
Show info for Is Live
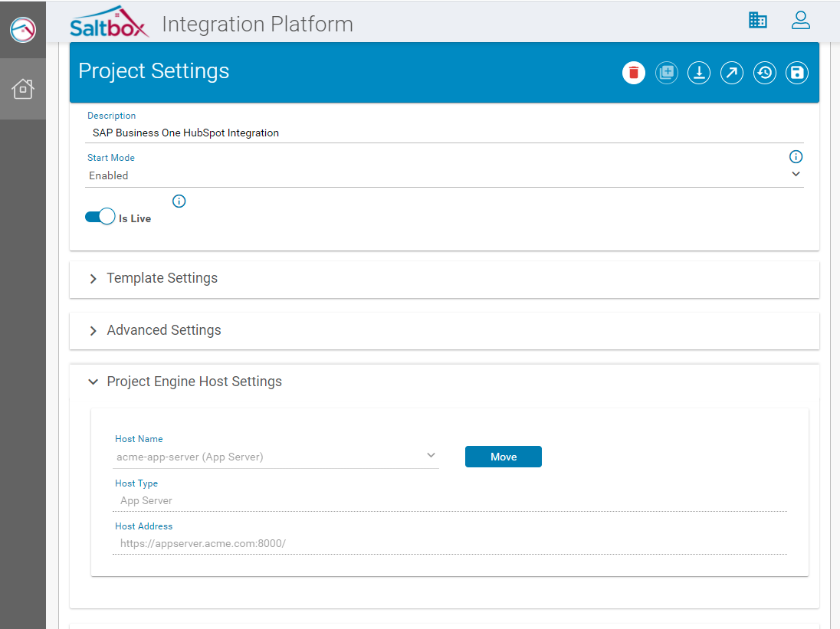point(179,201)
